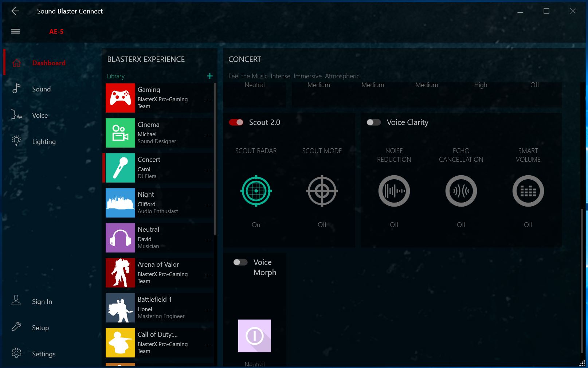Click the Dashboard home icon

tap(16, 63)
